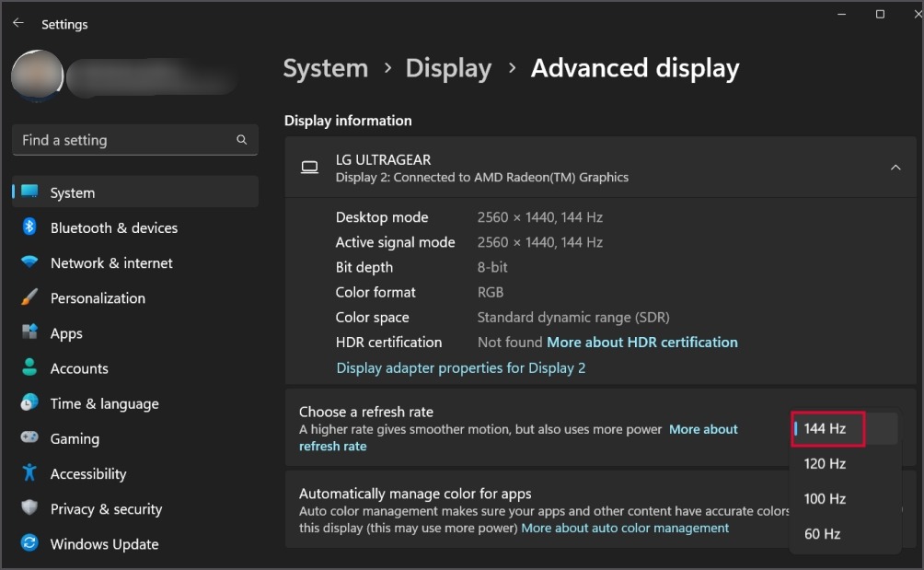
Task: Click the Desktop mode value 2560 × 1440, 144 Hz
Action: (x=540, y=217)
